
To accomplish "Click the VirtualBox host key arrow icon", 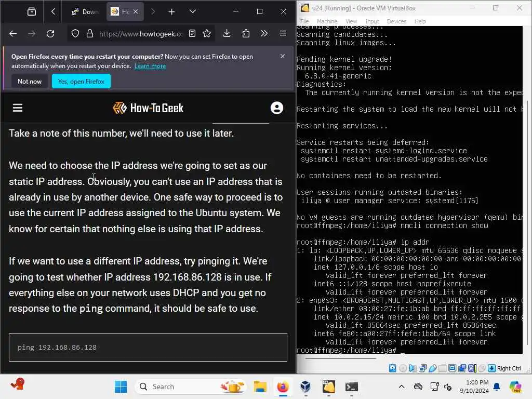I will [x=492, y=368].
